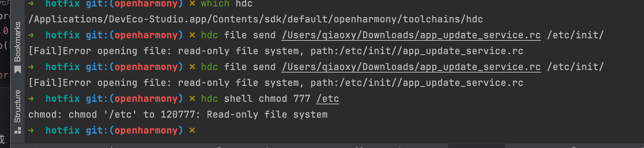
Task: Click the green arrow before the chmod command
Action: (x=31, y=99)
